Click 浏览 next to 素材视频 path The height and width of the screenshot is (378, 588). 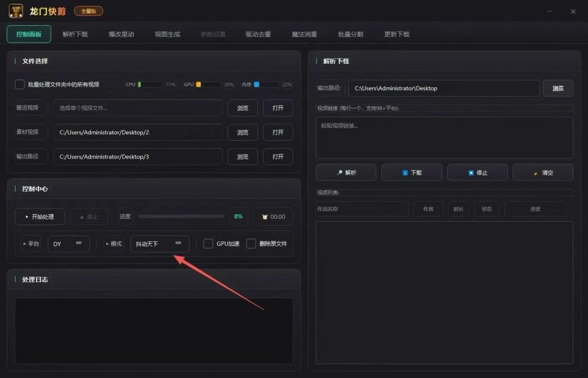[242, 132]
